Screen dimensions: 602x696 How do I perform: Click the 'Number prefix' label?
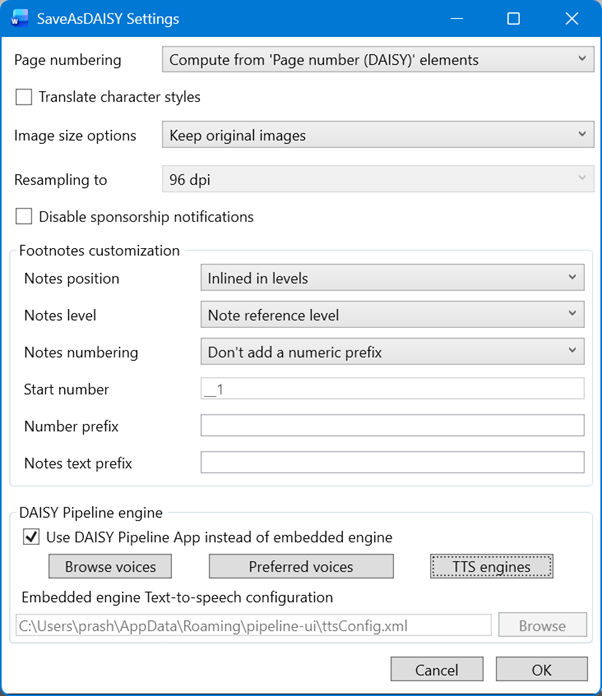point(71,426)
